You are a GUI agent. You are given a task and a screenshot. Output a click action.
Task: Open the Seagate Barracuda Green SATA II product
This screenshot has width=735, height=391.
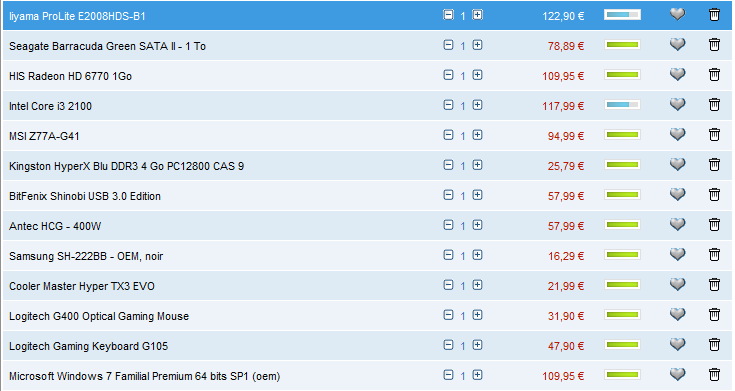pos(107,46)
